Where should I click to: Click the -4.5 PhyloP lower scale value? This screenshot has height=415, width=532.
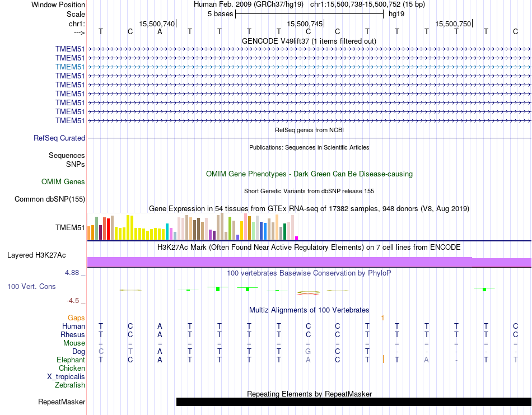pyautogui.click(x=73, y=301)
